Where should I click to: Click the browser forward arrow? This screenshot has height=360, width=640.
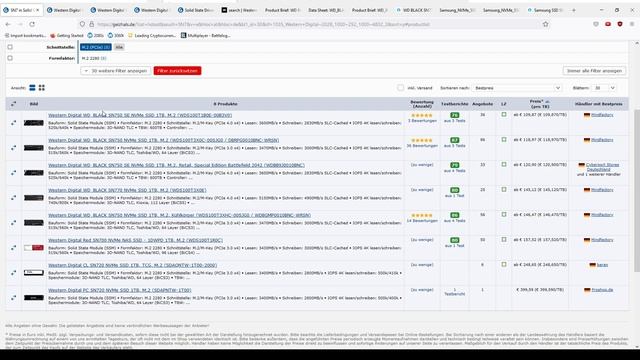pyautogui.click(x=20, y=24)
